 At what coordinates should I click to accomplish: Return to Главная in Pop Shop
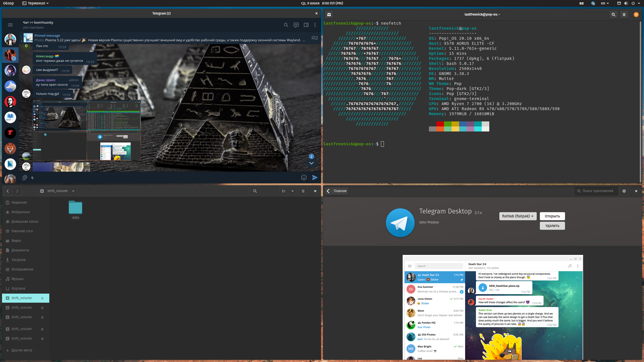pos(337,191)
